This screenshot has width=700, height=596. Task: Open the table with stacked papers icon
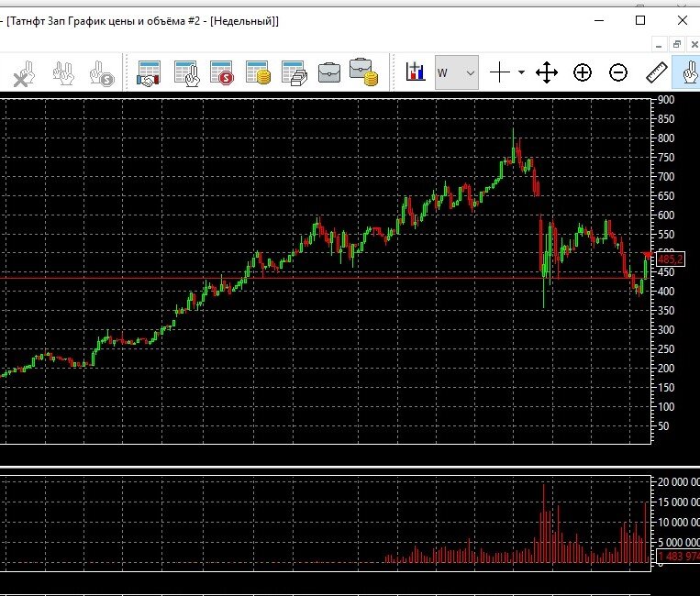point(294,73)
